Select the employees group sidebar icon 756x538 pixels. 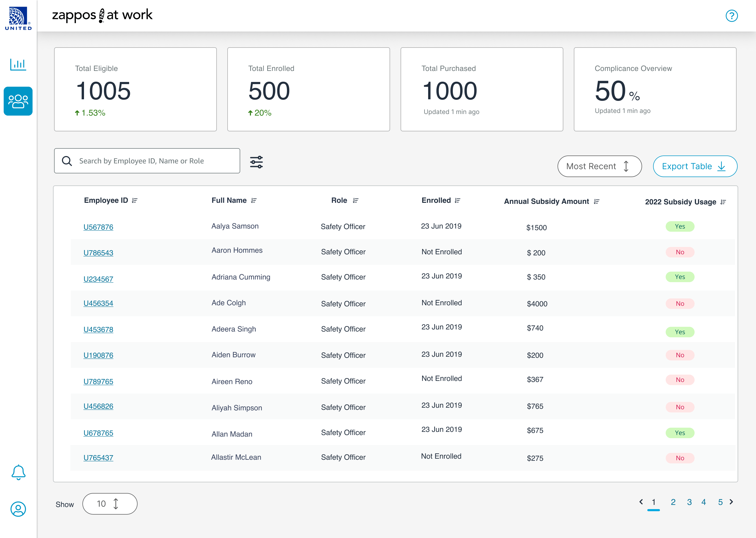click(18, 101)
